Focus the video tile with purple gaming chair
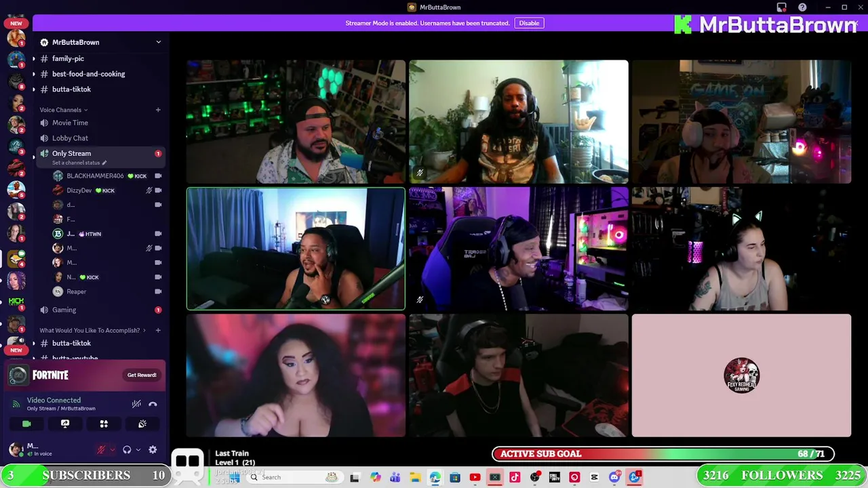The height and width of the screenshot is (488, 868). point(519,249)
